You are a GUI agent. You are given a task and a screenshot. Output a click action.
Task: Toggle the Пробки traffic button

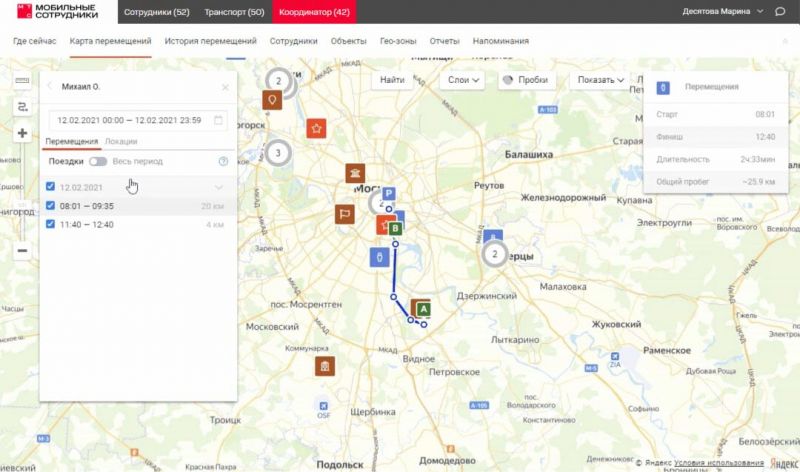pyautogui.click(x=524, y=80)
